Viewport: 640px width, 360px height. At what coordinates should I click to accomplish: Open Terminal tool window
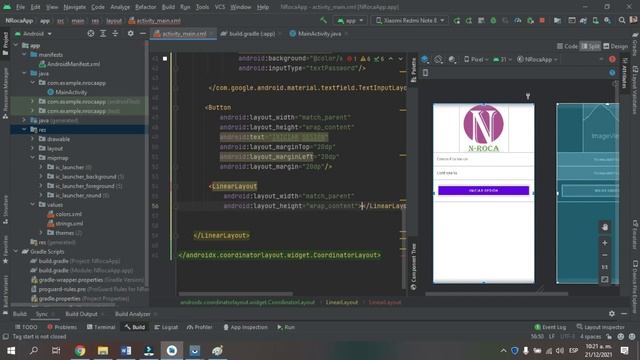101,327
